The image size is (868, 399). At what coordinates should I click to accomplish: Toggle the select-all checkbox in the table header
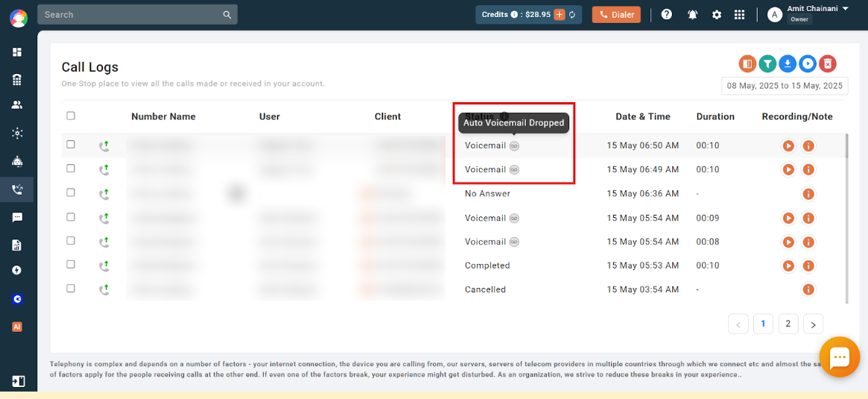pyautogui.click(x=70, y=116)
